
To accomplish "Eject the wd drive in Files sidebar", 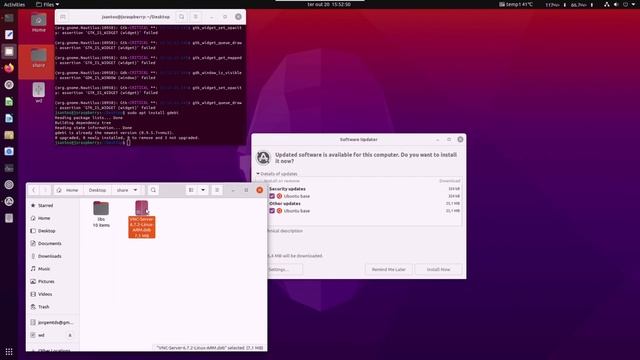I will pyautogui.click(x=70, y=336).
